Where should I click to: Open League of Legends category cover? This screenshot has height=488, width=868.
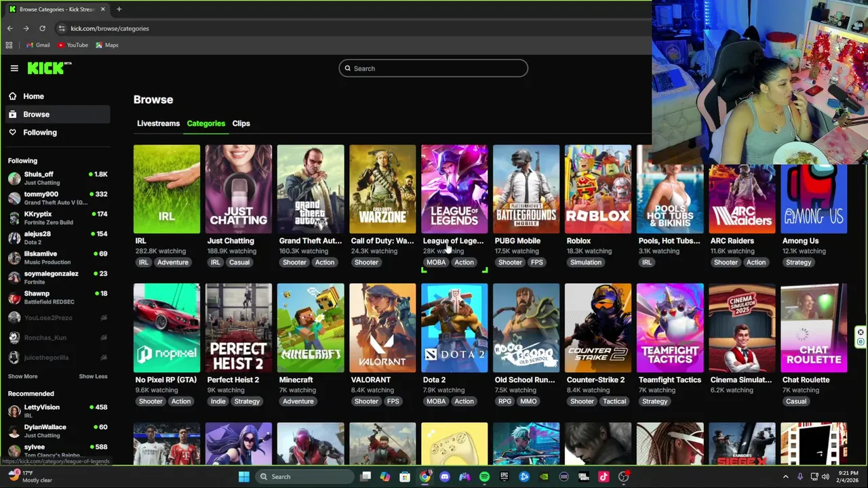(x=454, y=189)
